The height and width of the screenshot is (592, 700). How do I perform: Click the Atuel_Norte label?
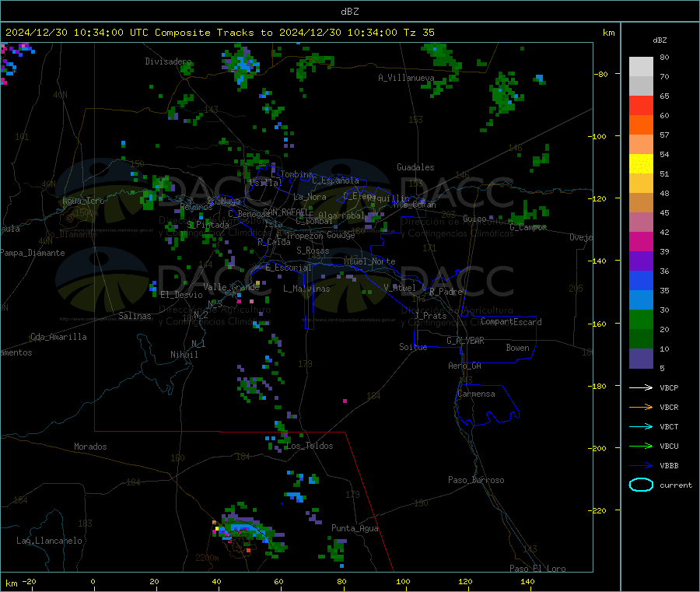tap(369, 261)
